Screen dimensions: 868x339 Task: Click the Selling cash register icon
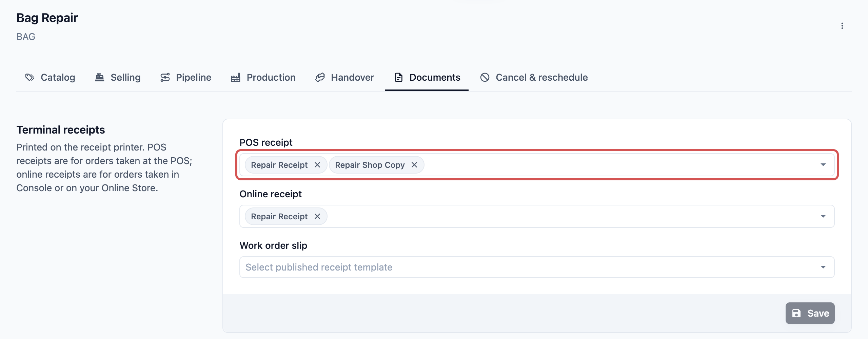(99, 77)
